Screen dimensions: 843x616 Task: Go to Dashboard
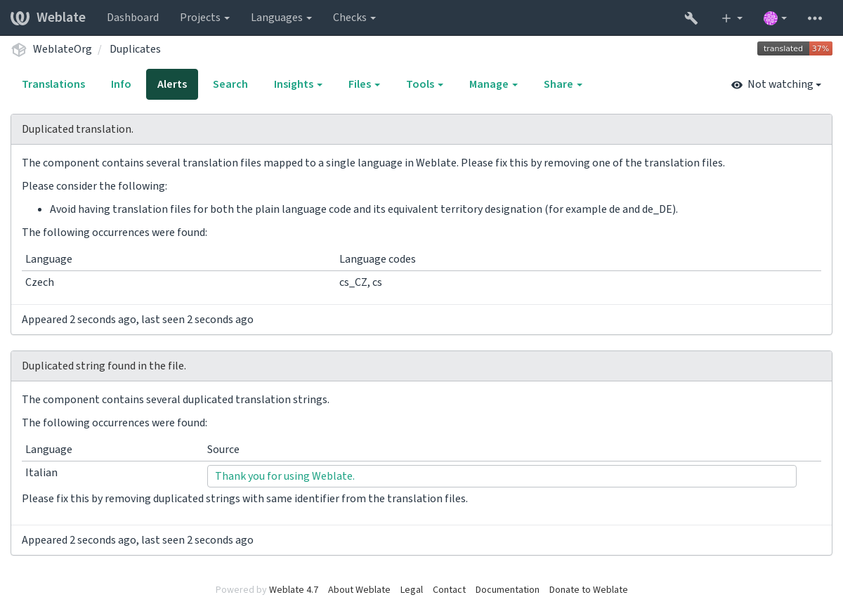(x=133, y=18)
